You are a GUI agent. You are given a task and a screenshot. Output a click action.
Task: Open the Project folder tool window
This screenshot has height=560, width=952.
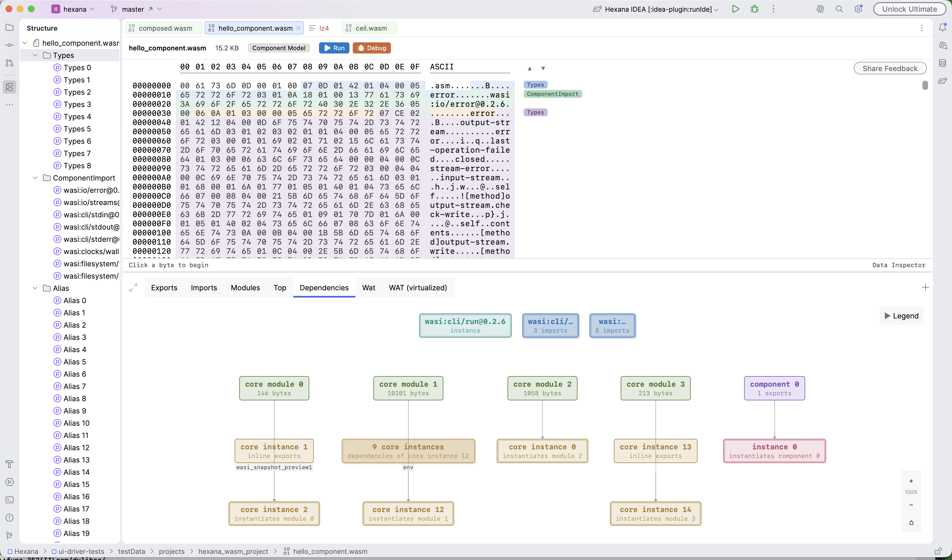tap(9, 28)
